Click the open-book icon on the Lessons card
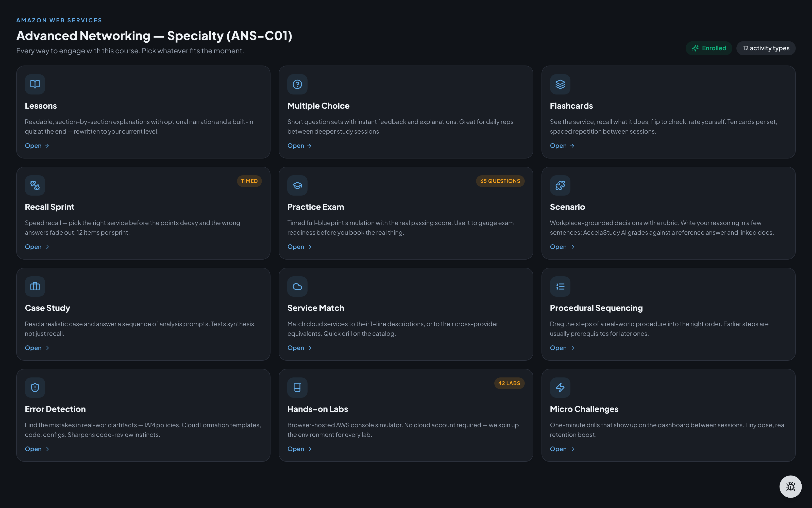The width and height of the screenshot is (812, 508). pos(35,84)
